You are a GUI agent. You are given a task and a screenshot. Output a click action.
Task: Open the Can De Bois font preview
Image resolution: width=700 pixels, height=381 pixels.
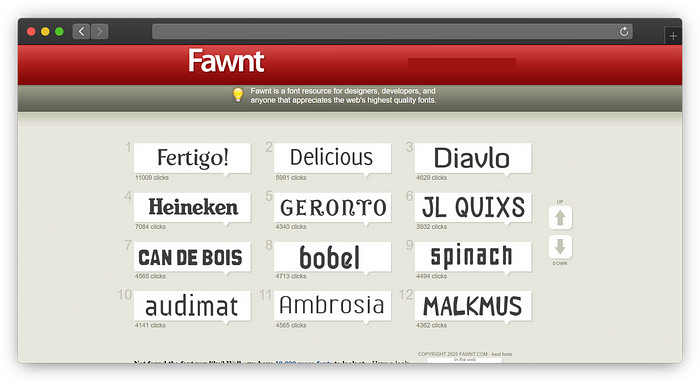(192, 256)
